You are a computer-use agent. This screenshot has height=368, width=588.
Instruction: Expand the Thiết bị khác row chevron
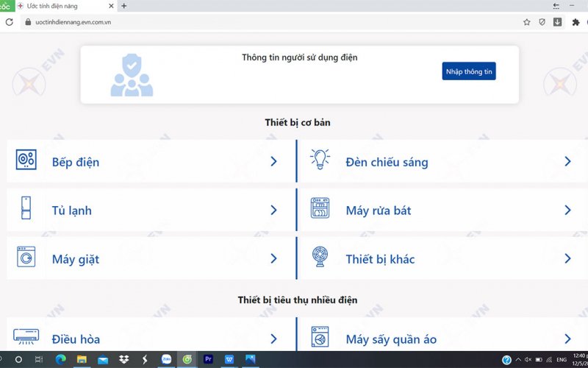pyautogui.click(x=567, y=258)
